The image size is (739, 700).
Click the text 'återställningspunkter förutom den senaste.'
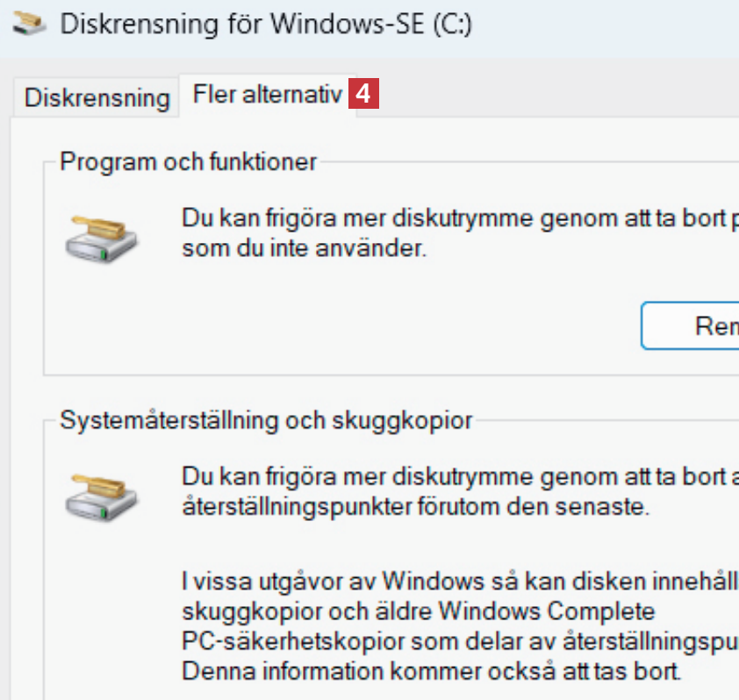[415, 508]
